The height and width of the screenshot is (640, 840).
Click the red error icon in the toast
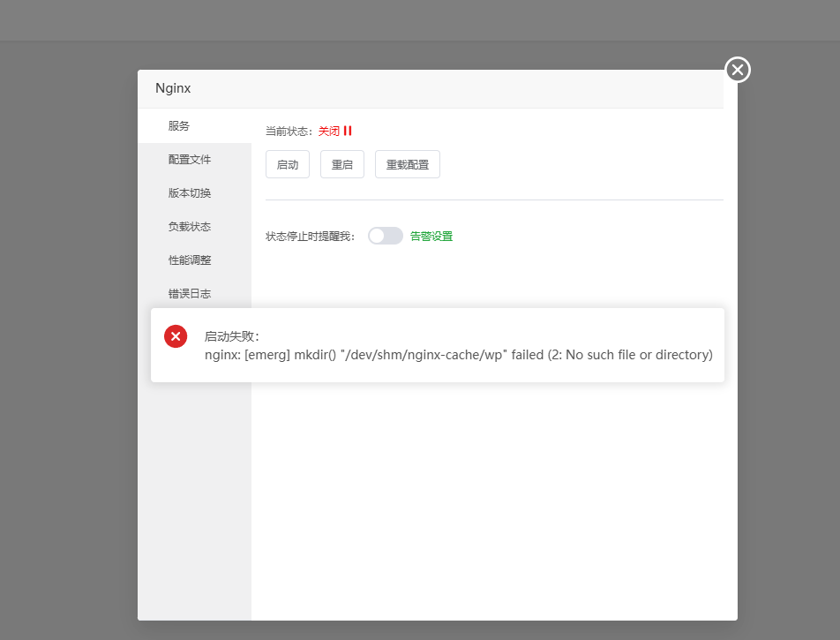click(x=176, y=336)
